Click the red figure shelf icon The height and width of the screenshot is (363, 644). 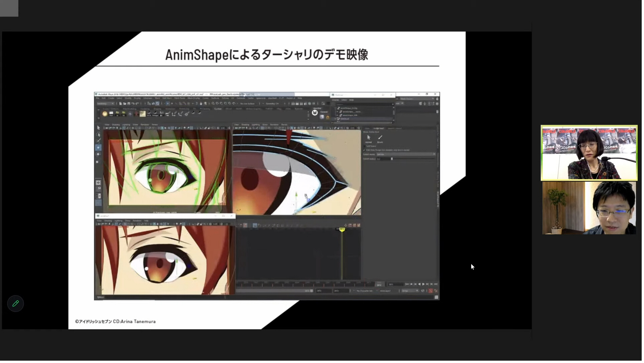point(136,114)
